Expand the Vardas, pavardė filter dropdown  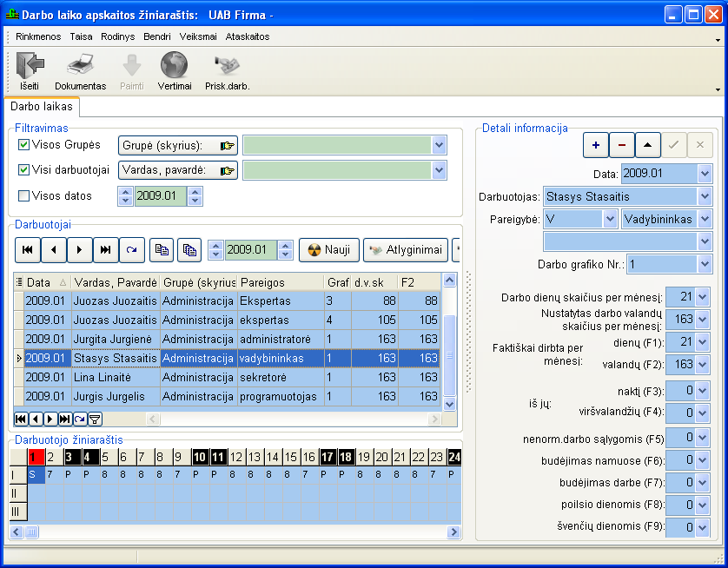439,170
